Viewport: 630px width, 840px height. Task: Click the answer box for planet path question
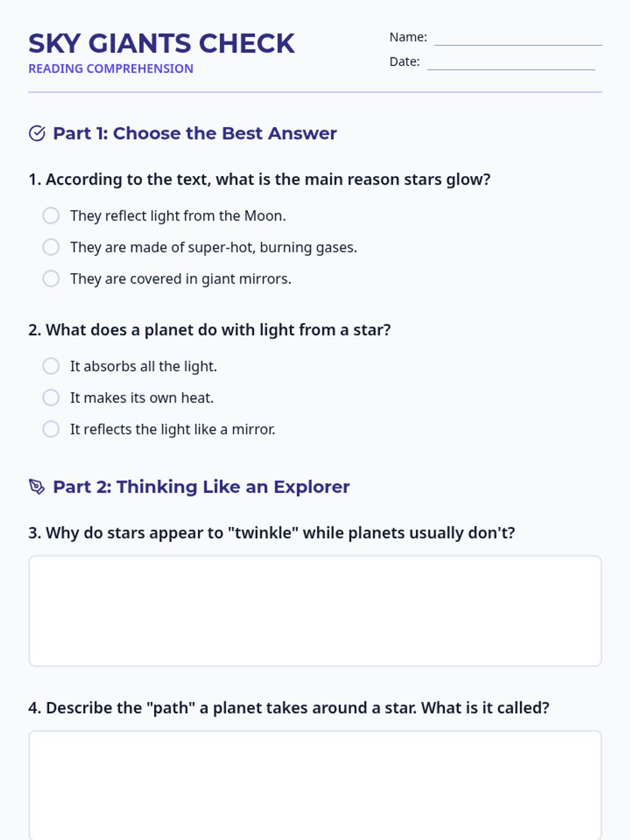click(315, 785)
